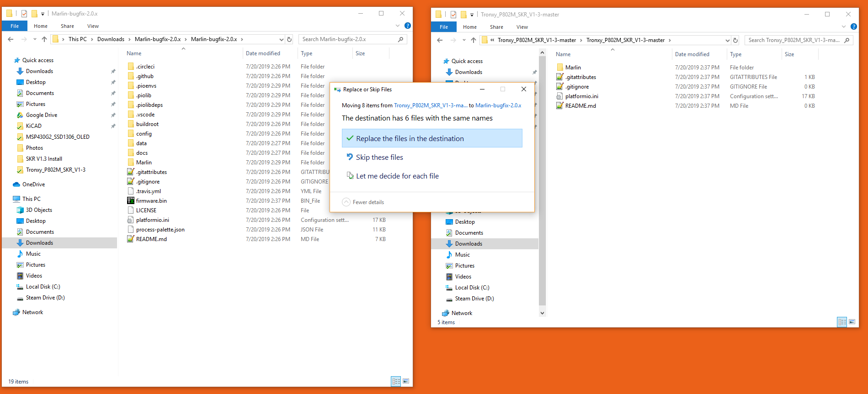868x394 pixels.
Task: Click the firmware.bin file icon
Action: click(x=131, y=201)
